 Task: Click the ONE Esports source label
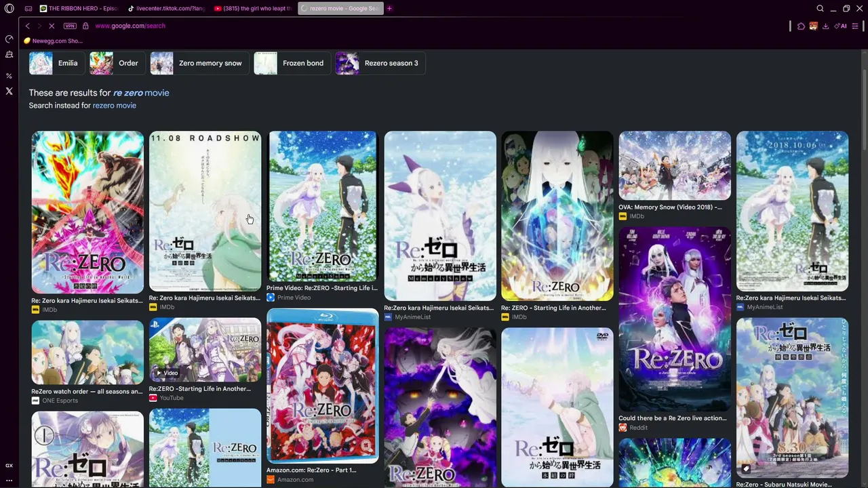[55, 401]
